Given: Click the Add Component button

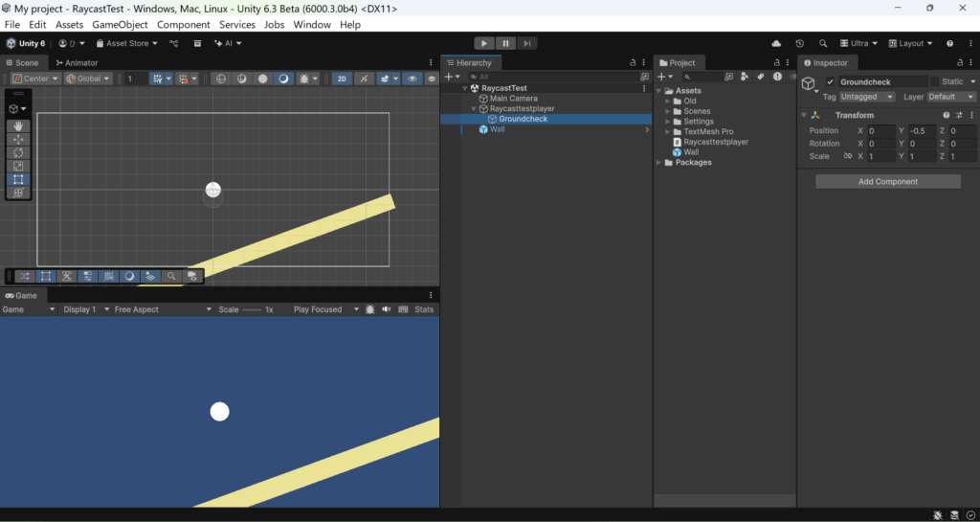Looking at the screenshot, I should click(x=887, y=181).
